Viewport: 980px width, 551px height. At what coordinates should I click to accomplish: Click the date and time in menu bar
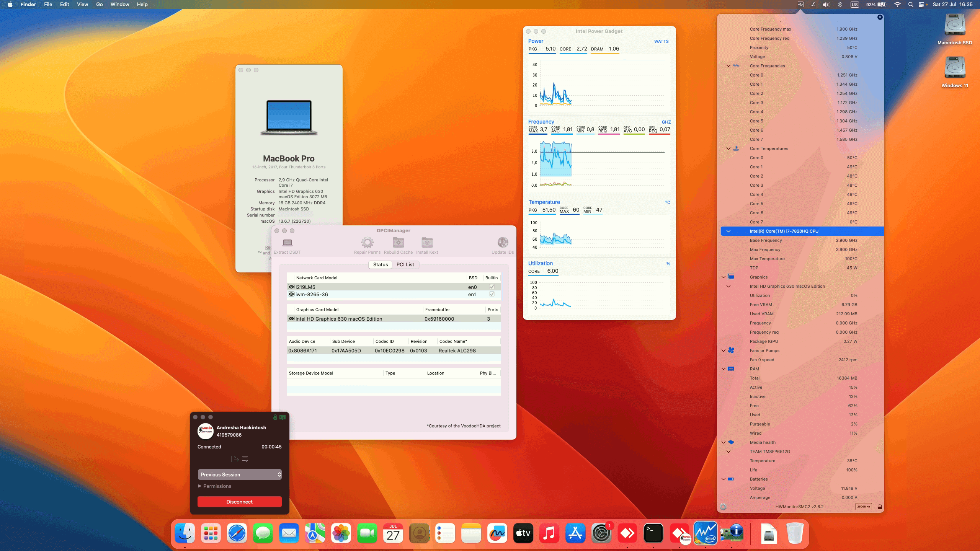click(952, 5)
